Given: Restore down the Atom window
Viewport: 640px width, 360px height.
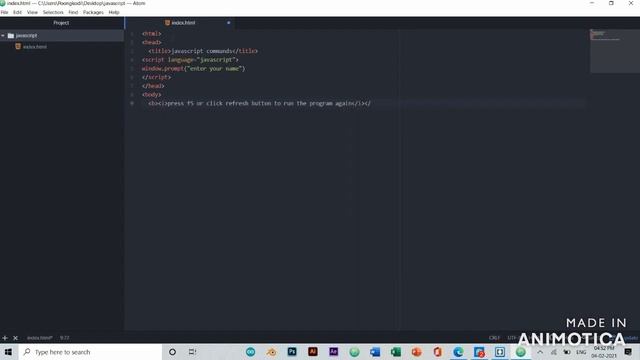Looking at the screenshot, I should coord(611,3).
